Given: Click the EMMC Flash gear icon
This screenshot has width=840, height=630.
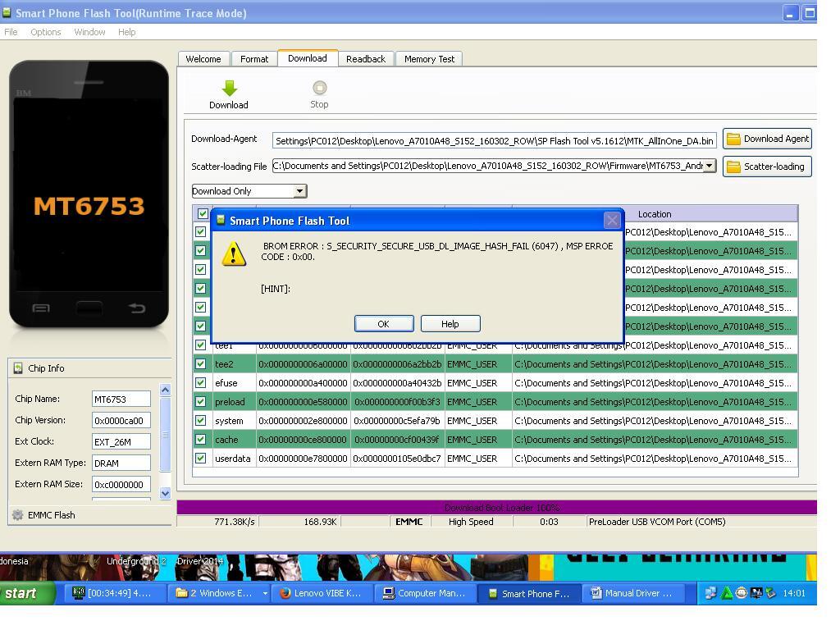Looking at the screenshot, I should tap(17, 514).
